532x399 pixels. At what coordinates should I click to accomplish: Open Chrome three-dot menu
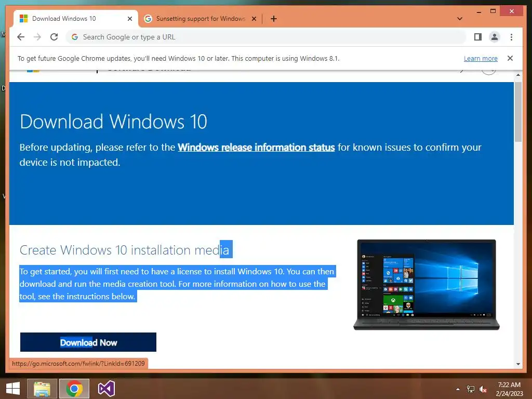tap(511, 37)
